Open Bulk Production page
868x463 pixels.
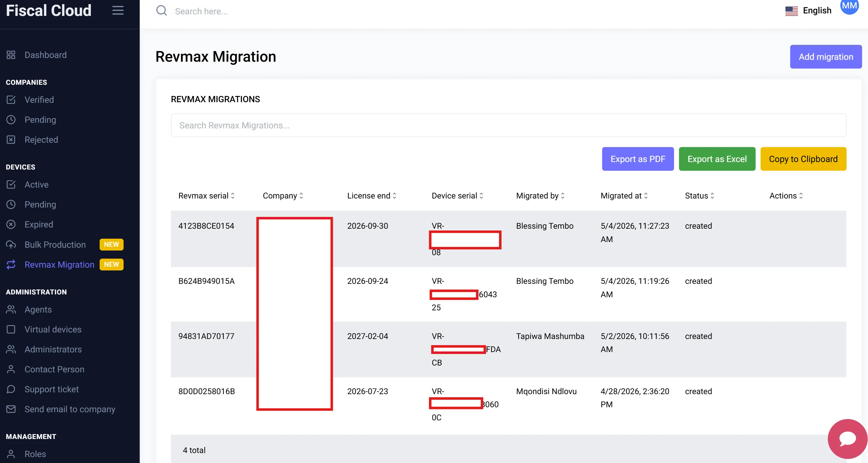pyautogui.click(x=55, y=244)
